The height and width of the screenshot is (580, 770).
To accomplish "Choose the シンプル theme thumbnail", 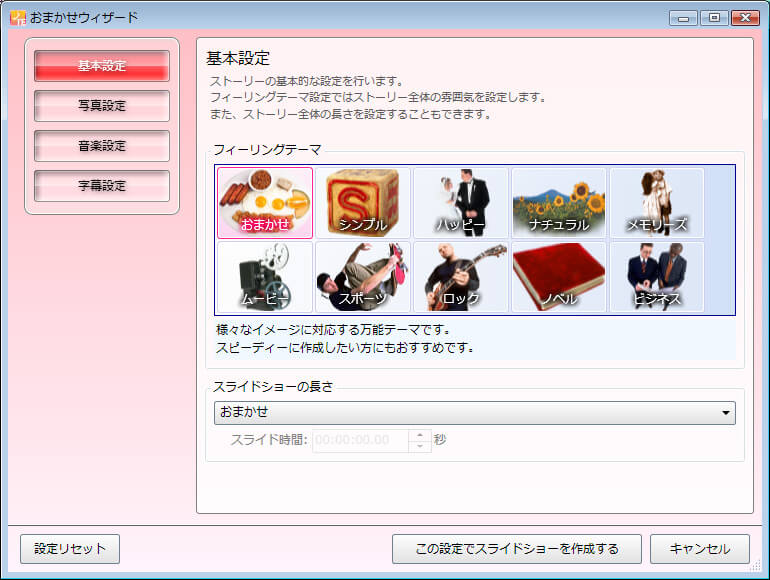I will [363, 203].
